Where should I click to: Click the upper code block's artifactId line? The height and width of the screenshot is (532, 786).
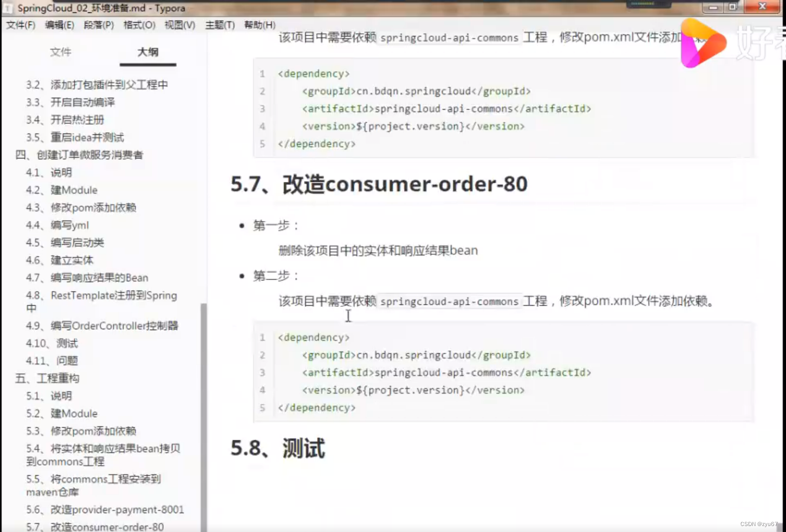(446, 108)
